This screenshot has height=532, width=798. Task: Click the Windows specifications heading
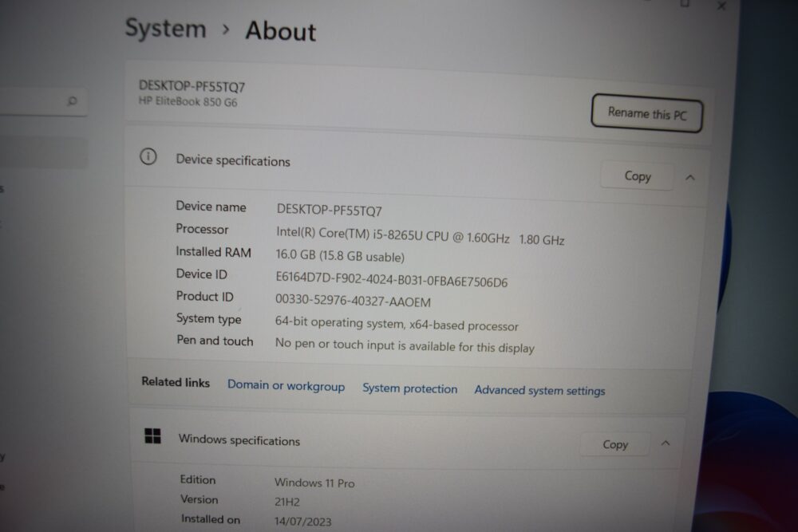click(x=239, y=439)
